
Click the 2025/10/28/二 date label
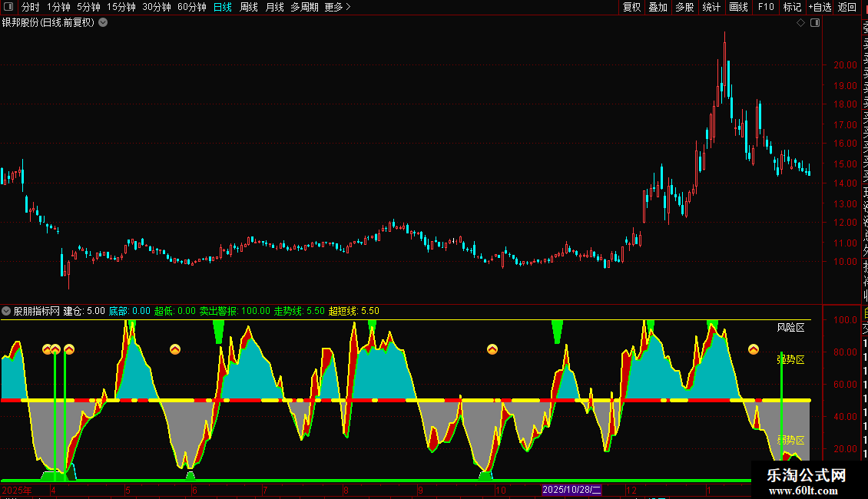tap(571, 490)
